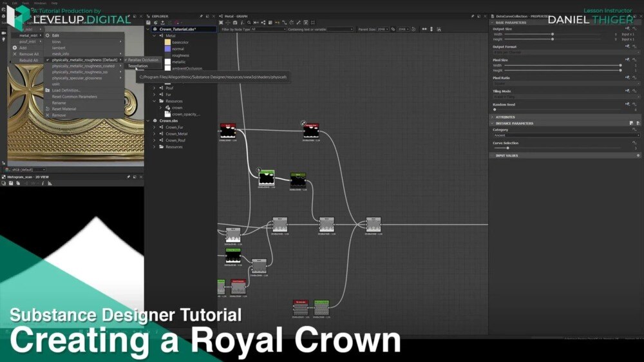
Task: Expand the Fur graph in Explorer
Action: (155, 95)
